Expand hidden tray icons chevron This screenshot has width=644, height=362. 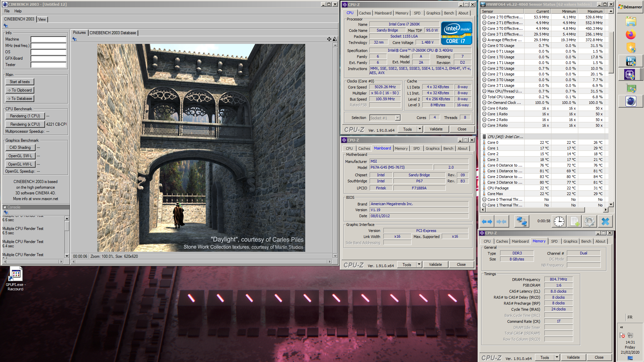(x=622, y=327)
